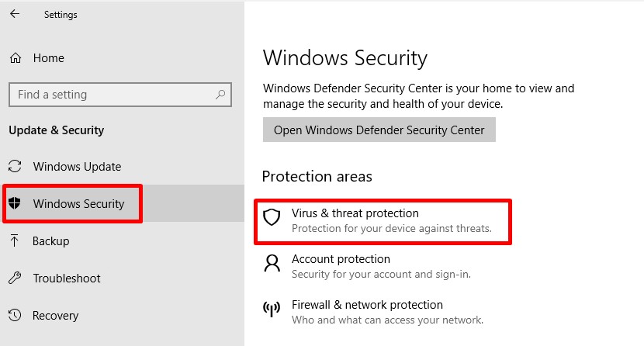This screenshot has width=644, height=346.
Task: Open Windows Defender Security Center button
Action: tap(379, 130)
